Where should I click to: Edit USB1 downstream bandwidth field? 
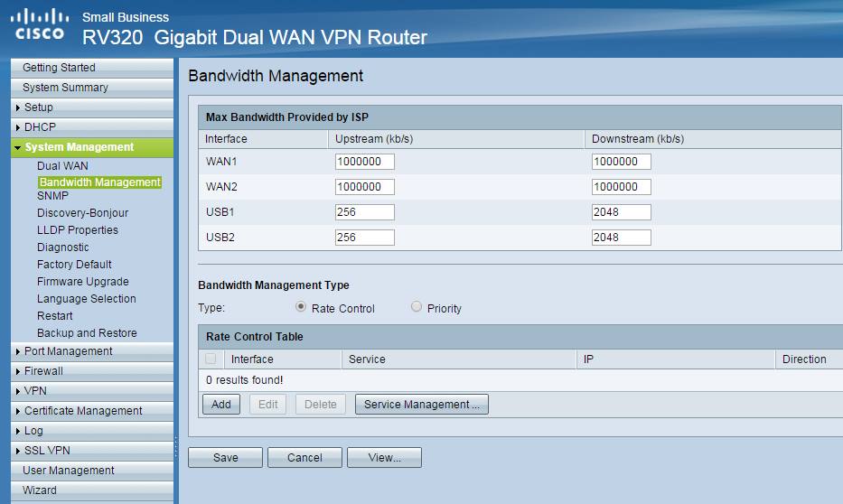[x=621, y=212]
